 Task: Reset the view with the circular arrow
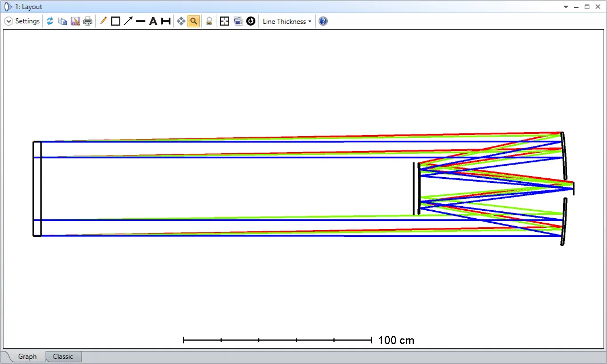coord(250,21)
